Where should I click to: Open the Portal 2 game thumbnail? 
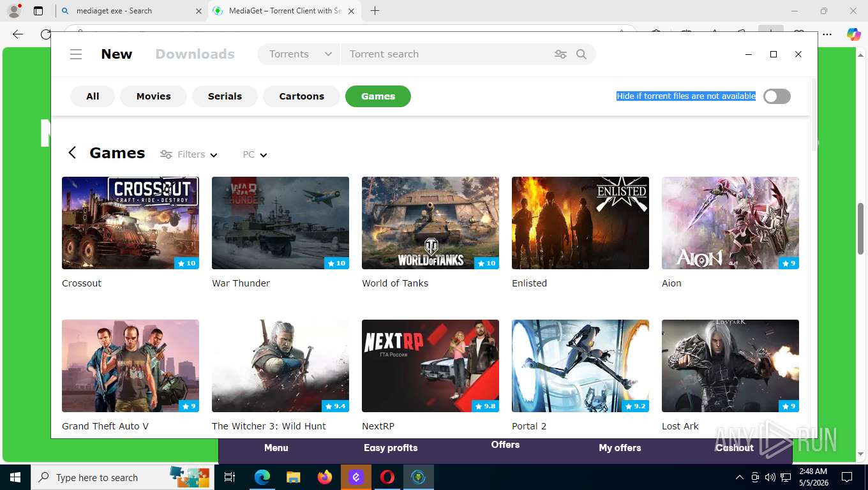(580, 366)
